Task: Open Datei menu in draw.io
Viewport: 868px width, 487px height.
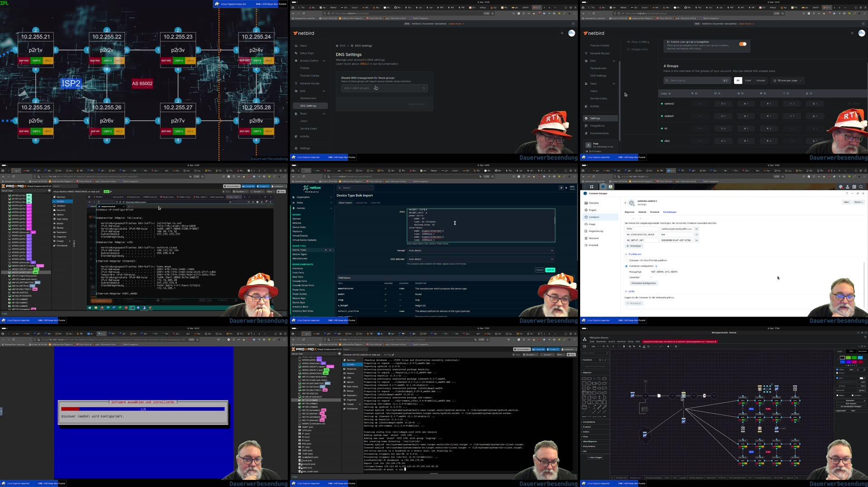Action: (592, 342)
